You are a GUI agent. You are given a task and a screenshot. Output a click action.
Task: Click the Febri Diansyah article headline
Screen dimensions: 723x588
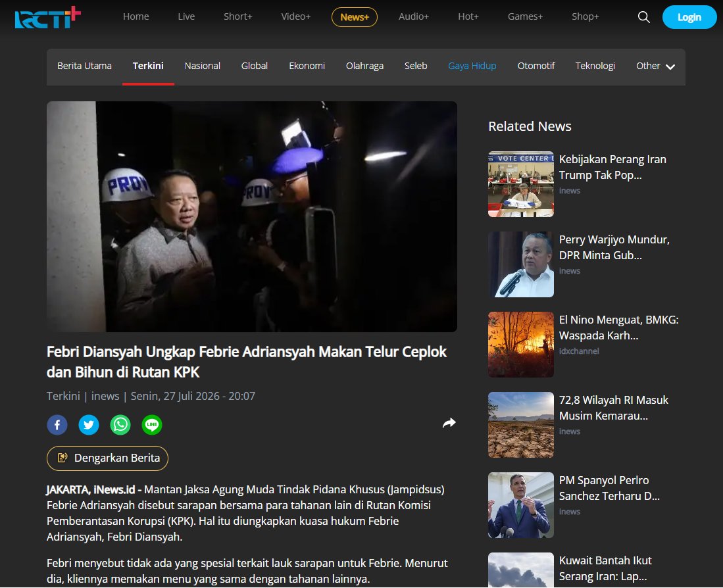[x=247, y=362]
